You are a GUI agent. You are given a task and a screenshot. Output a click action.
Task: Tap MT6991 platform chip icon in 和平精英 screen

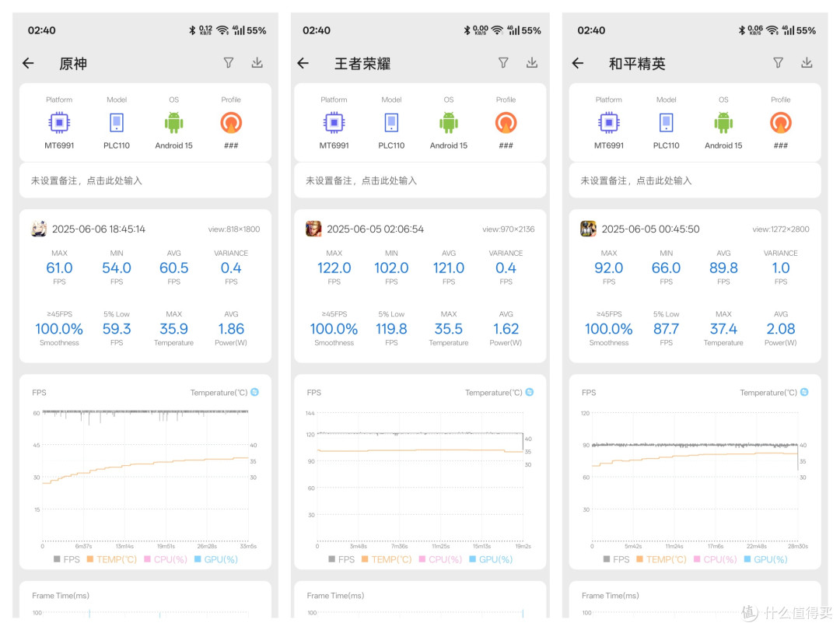(x=609, y=123)
